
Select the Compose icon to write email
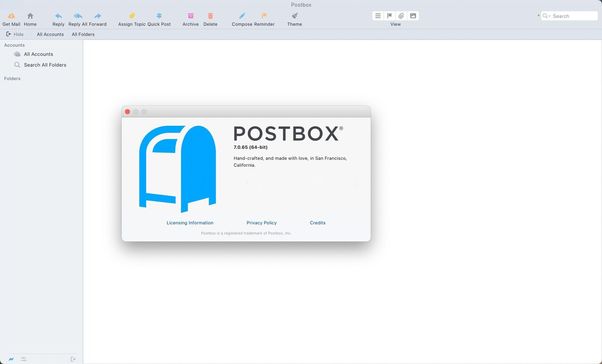click(x=242, y=16)
